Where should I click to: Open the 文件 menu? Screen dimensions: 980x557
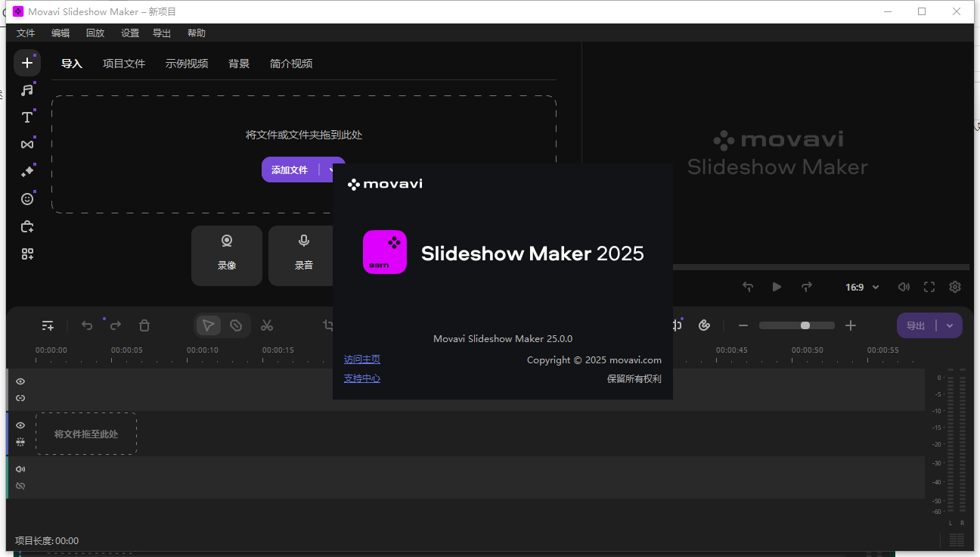(x=26, y=33)
